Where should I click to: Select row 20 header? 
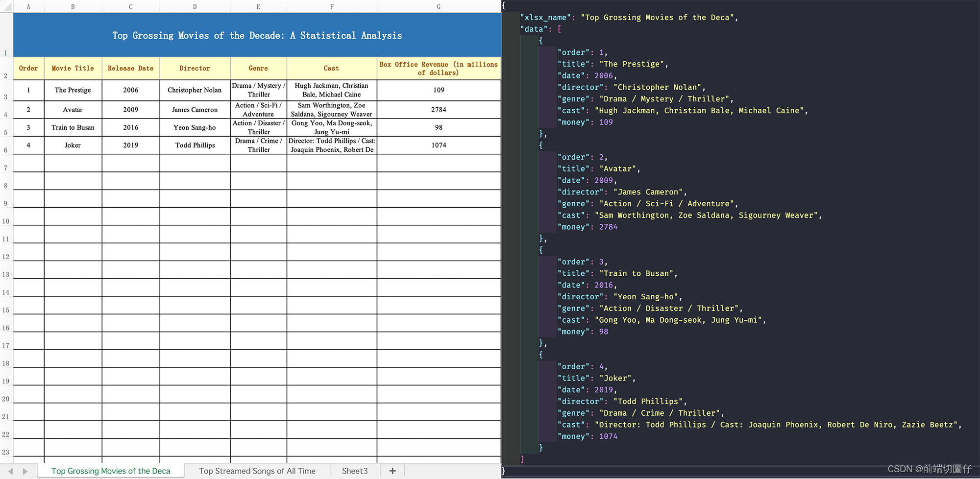tap(6, 394)
